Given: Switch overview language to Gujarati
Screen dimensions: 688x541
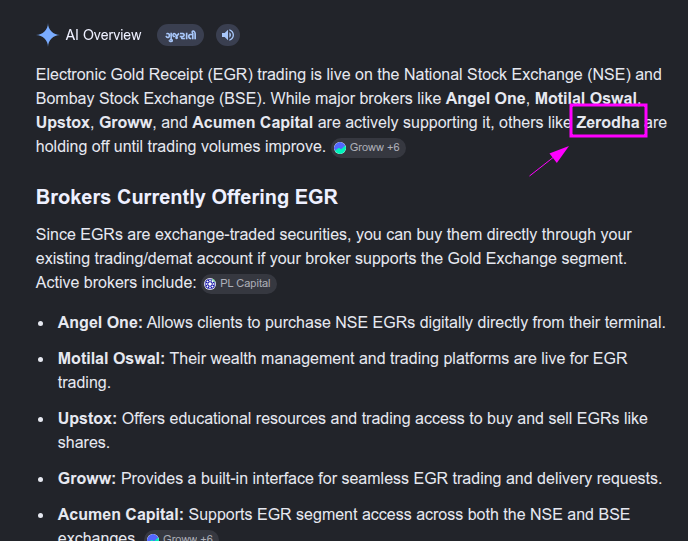Looking at the screenshot, I should pos(180,35).
